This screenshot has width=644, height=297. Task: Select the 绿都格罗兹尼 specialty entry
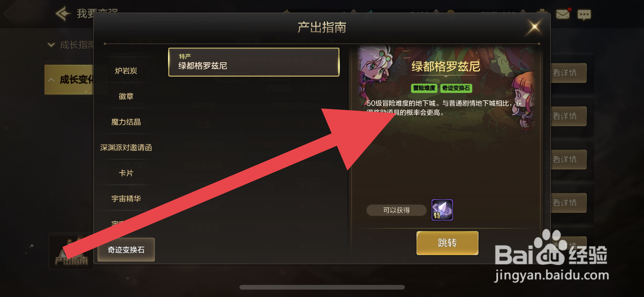pos(254,62)
